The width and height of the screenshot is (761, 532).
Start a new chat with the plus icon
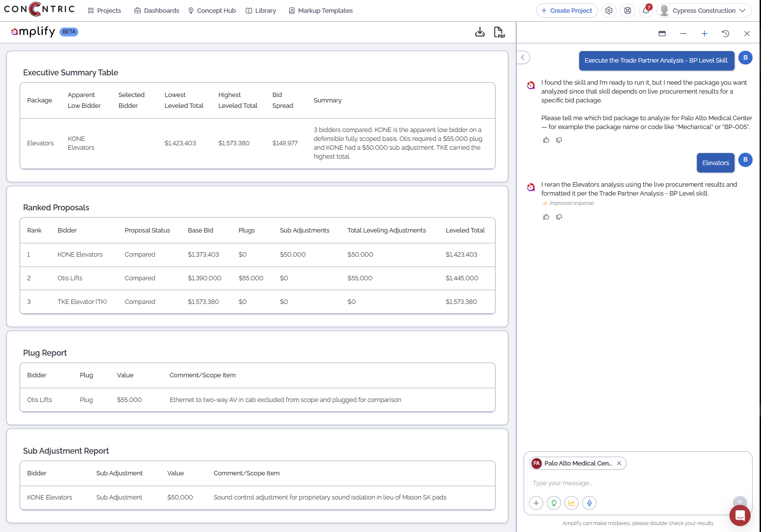(x=704, y=33)
